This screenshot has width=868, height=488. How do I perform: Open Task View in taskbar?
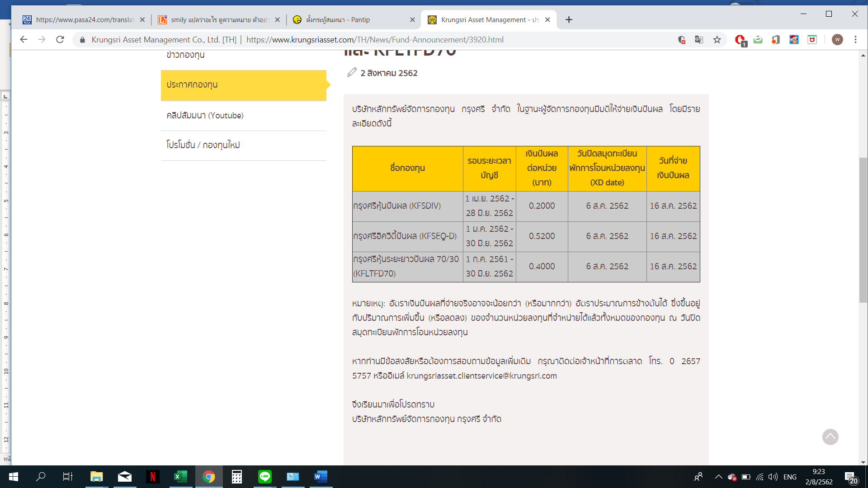(x=68, y=477)
